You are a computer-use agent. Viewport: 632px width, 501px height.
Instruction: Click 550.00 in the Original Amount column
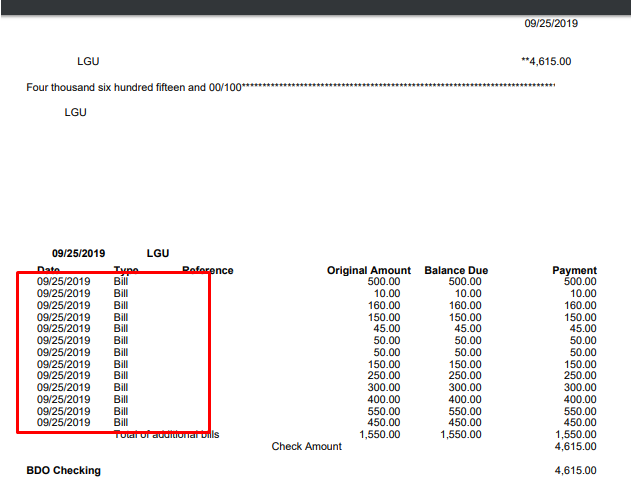click(384, 412)
